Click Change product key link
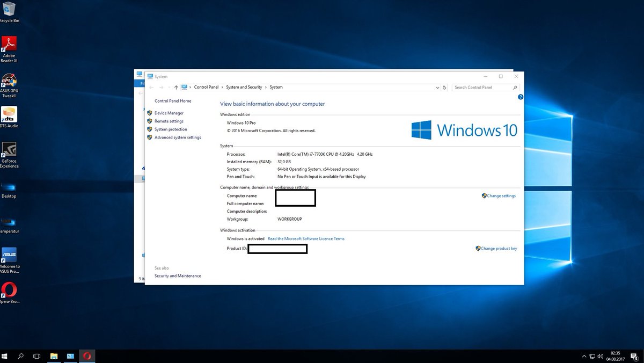This screenshot has width=644, height=363. click(499, 249)
